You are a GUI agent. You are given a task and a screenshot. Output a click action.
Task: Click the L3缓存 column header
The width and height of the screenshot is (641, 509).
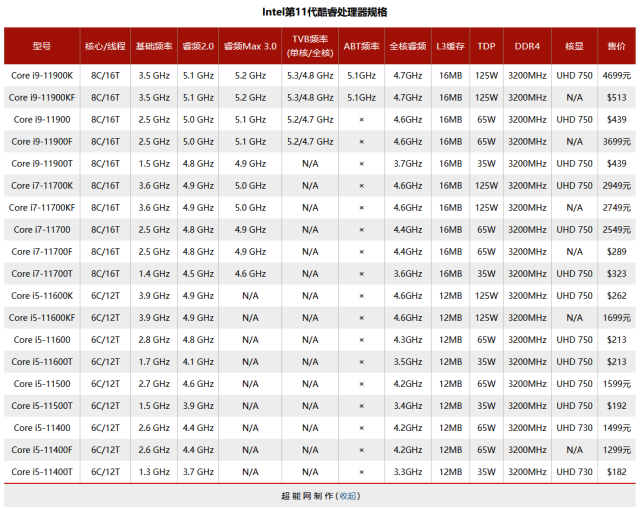coord(450,46)
